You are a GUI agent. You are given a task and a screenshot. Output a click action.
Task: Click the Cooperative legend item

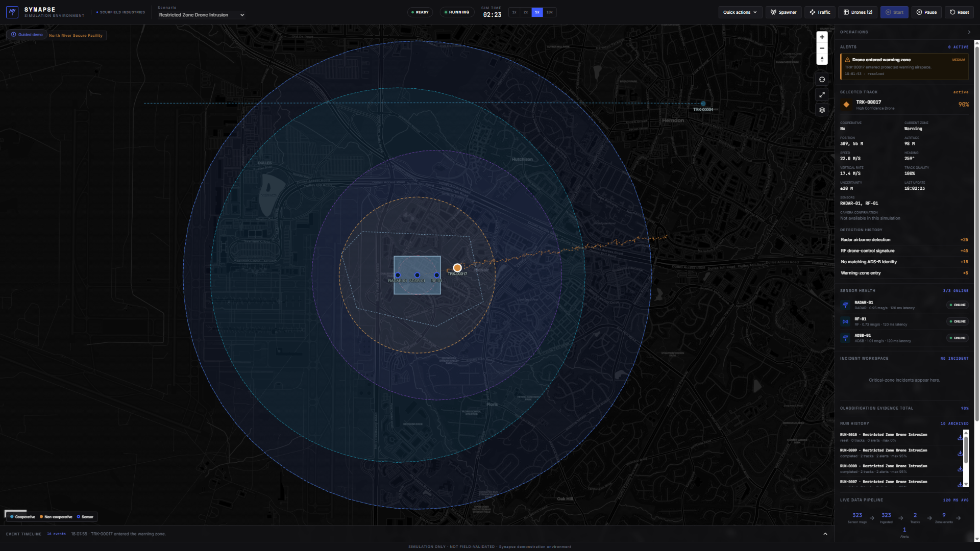click(22, 517)
